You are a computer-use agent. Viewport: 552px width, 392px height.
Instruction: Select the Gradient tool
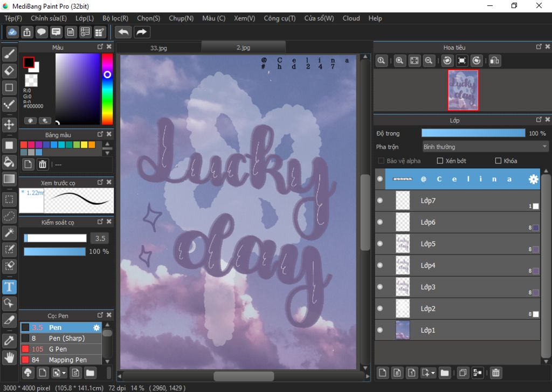click(x=9, y=178)
